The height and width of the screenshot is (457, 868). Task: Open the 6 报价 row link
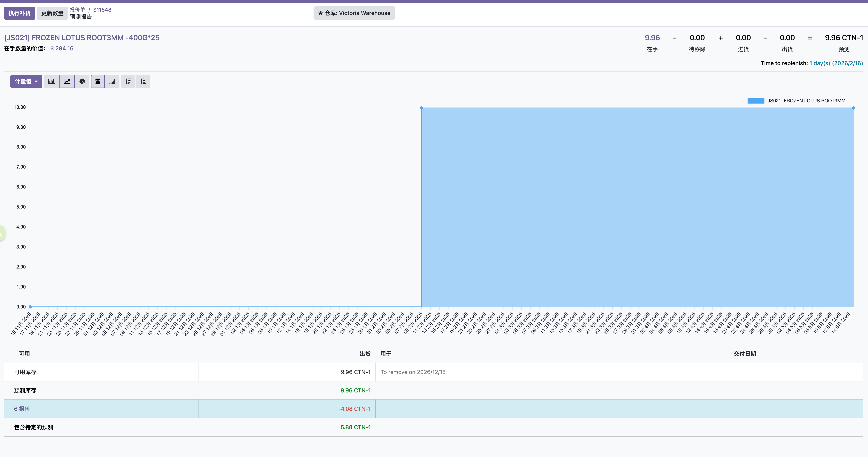point(22,409)
